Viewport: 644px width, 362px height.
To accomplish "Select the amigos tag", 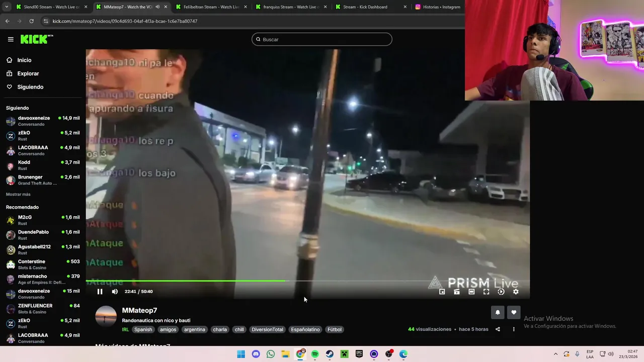I will point(168,329).
